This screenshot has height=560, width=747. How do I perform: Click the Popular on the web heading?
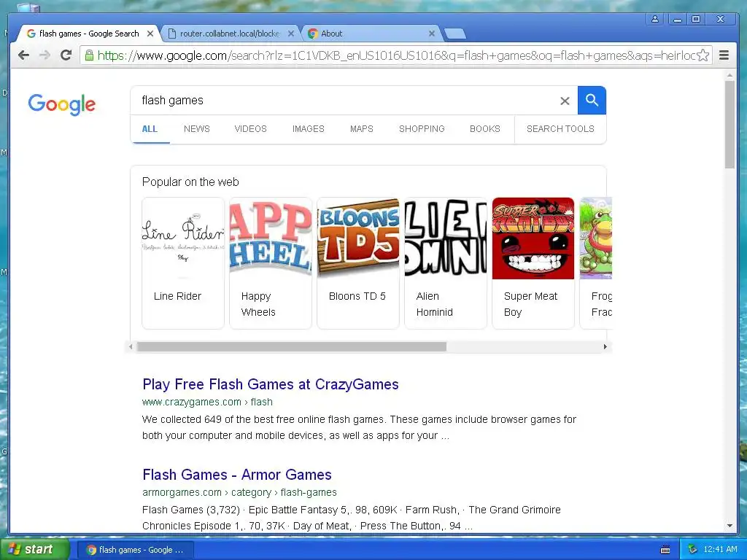(190, 182)
